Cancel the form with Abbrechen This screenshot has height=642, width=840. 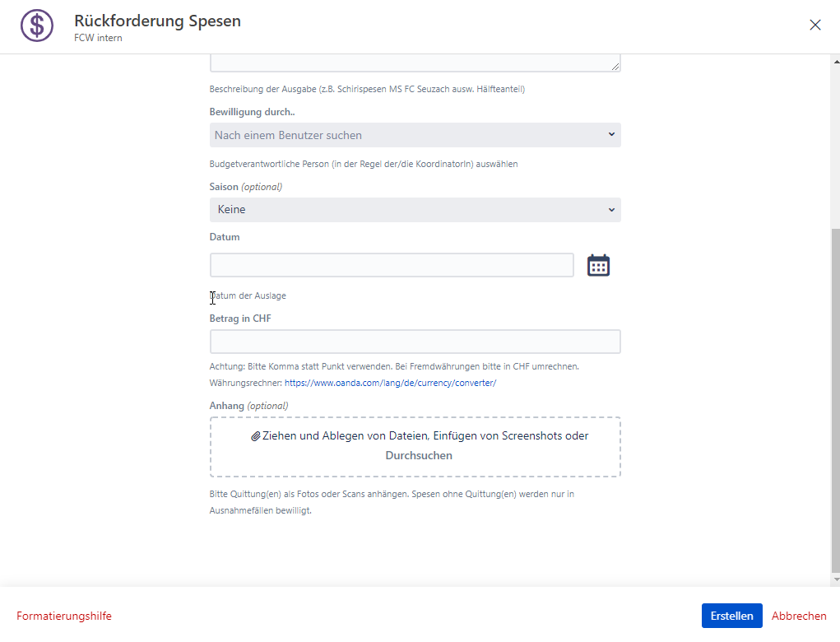tap(799, 616)
